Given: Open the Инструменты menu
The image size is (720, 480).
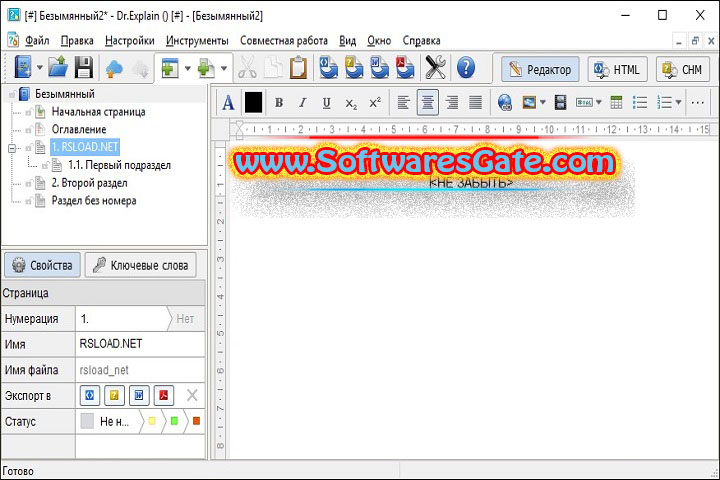Looking at the screenshot, I should tap(197, 41).
